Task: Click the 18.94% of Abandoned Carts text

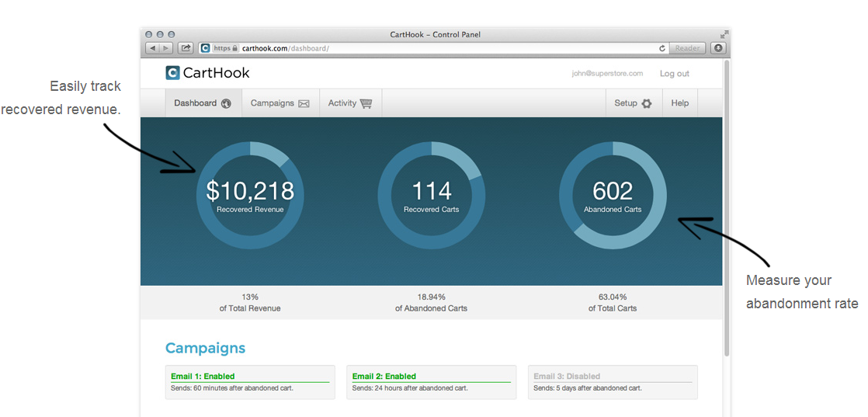Action: pyautogui.click(x=431, y=302)
